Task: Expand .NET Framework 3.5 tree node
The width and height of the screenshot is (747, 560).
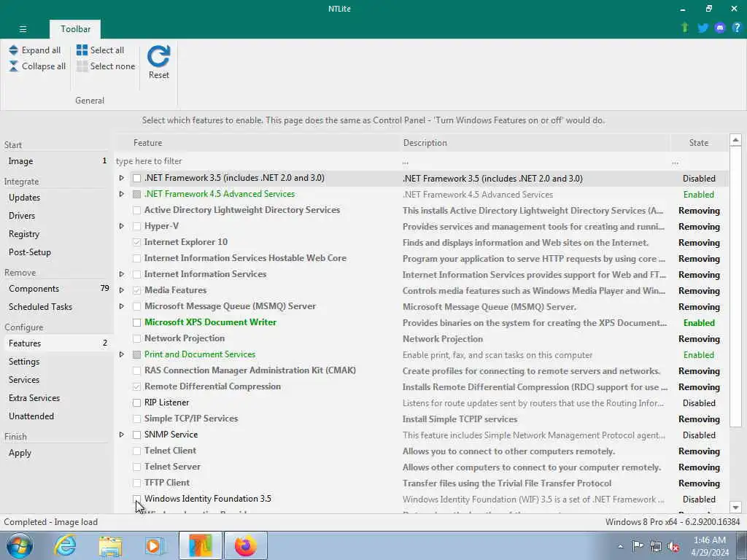Action: 122,178
